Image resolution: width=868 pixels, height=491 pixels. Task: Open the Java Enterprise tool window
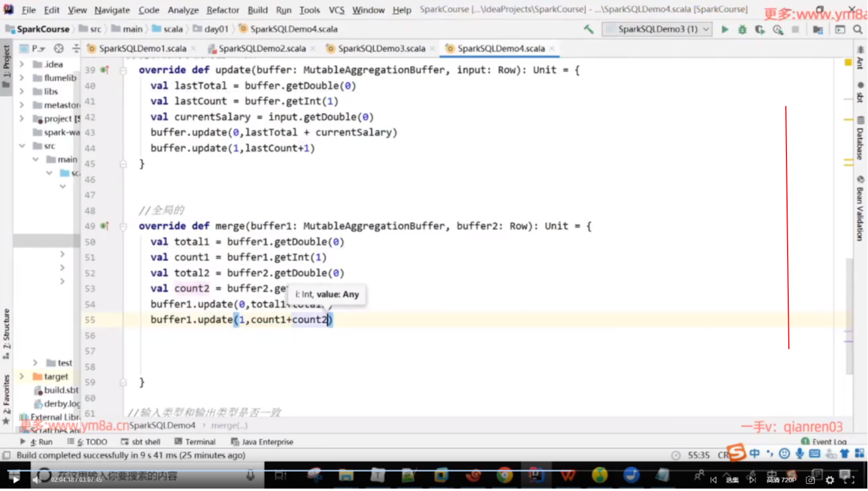point(262,442)
